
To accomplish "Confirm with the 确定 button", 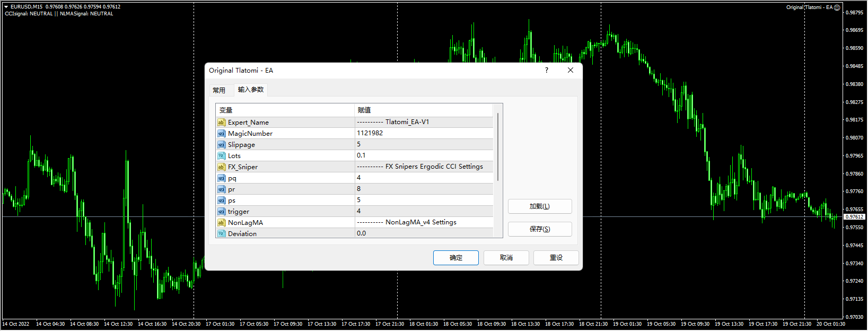I will pyautogui.click(x=455, y=258).
